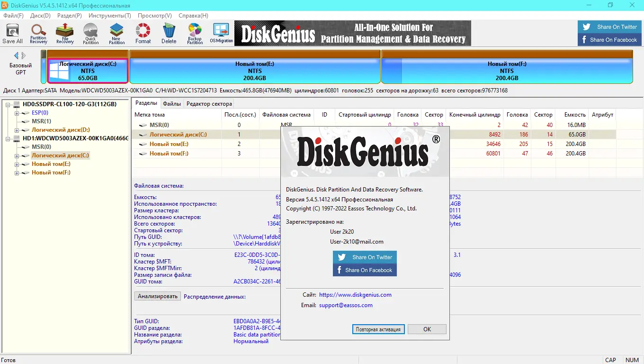
Task: Click the Format toolbar icon
Action: tap(143, 34)
